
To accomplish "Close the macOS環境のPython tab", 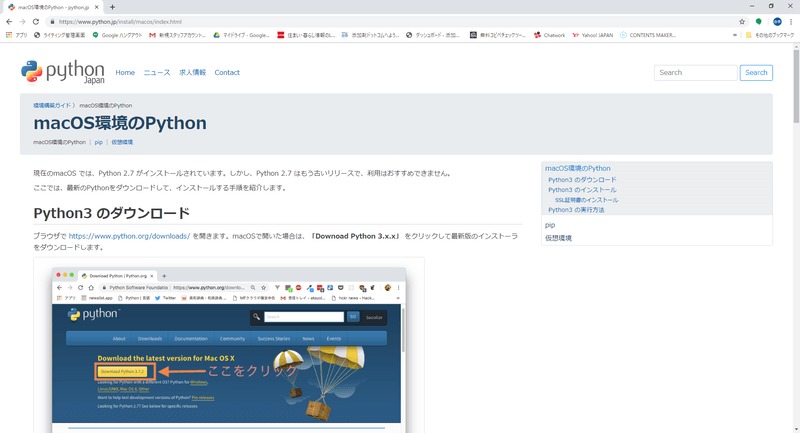I will pyautogui.click(x=97, y=7).
